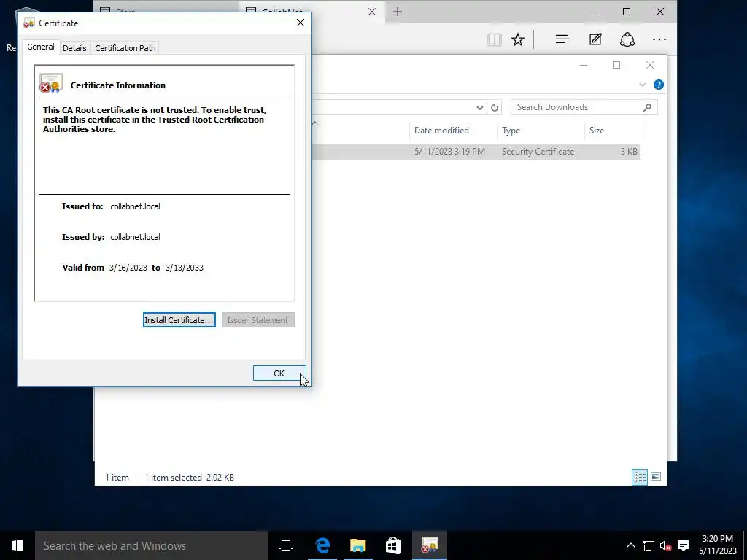Click the 3 KB size cell
The image size is (747, 560).
[628, 152]
